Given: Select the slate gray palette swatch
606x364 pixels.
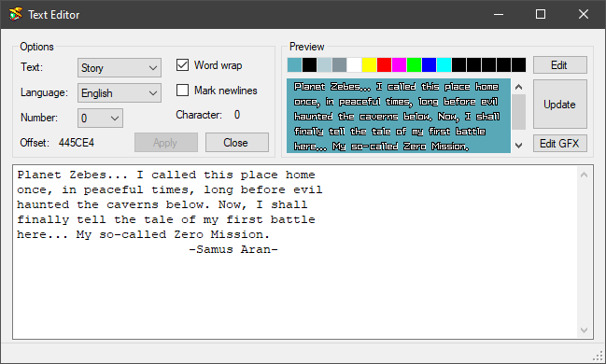Looking at the screenshot, I should click(x=339, y=65).
